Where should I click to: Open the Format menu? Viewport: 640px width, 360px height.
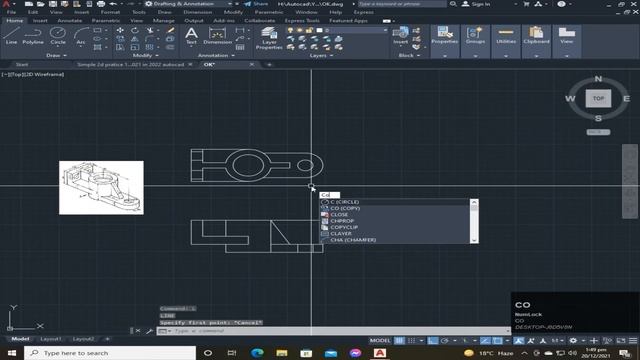point(110,12)
